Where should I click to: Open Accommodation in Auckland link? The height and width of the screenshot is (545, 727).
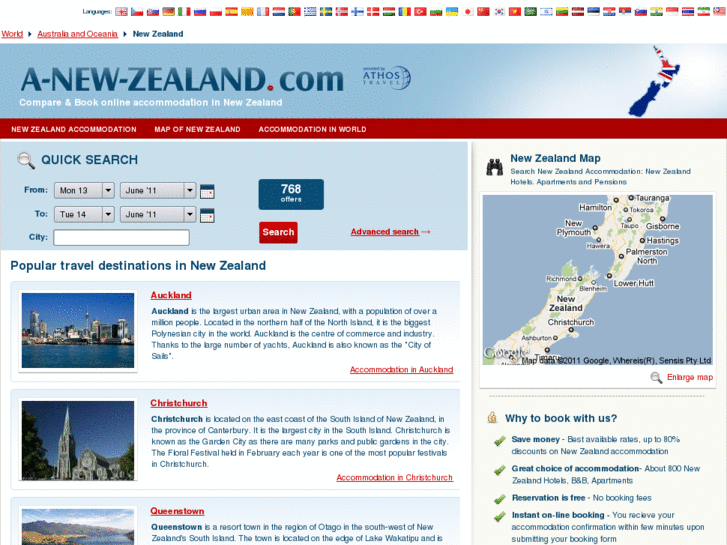coord(402,370)
